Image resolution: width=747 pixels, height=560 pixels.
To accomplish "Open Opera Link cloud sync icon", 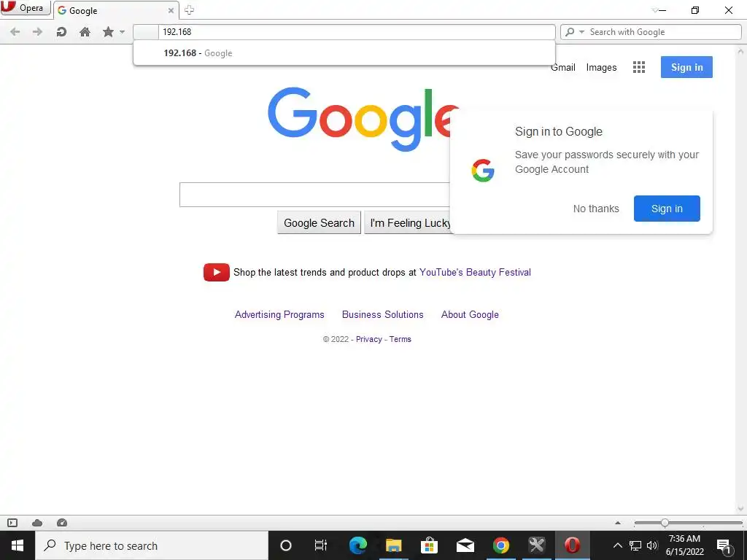I will (x=37, y=523).
